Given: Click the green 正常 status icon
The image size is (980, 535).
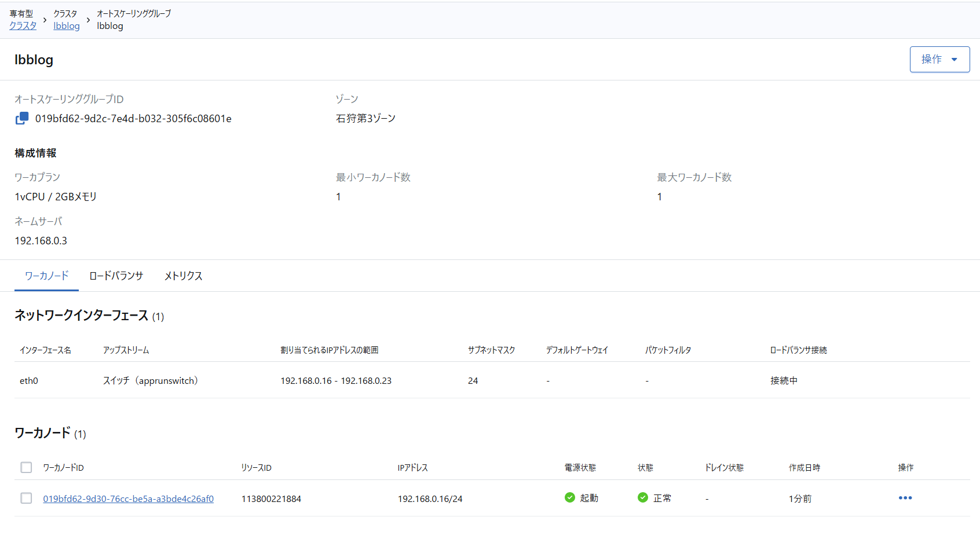Looking at the screenshot, I should click(642, 497).
